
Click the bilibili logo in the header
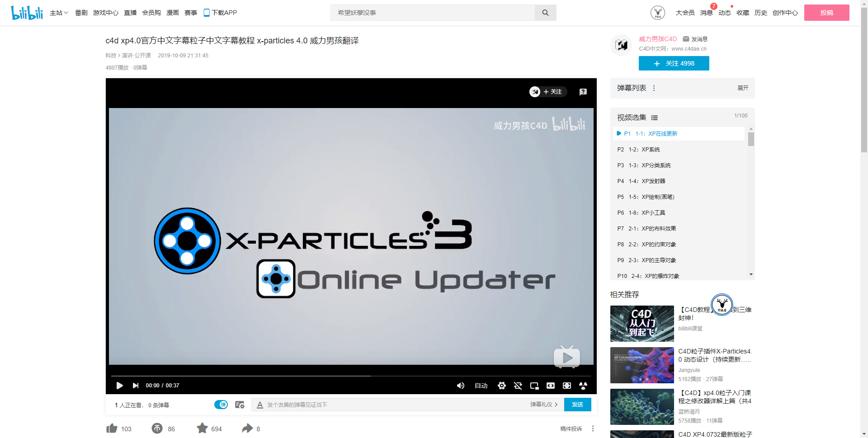[x=27, y=13]
